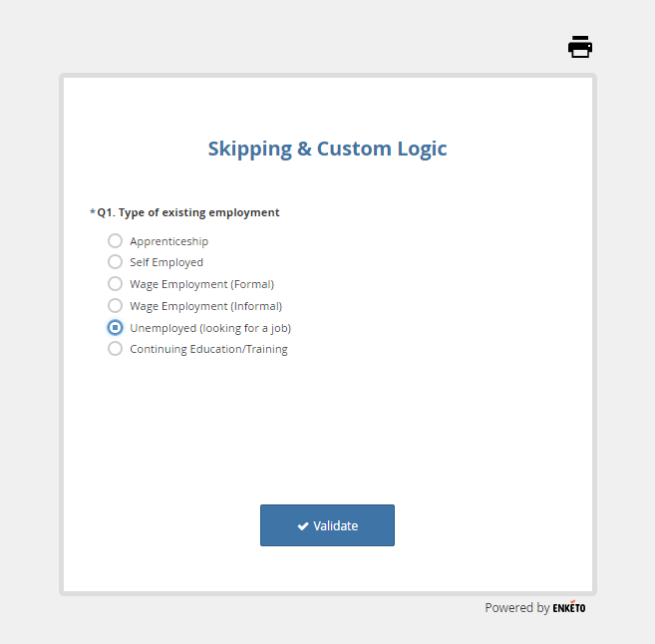Click the 'Powered by' text
This screenshot has width=655, height=644.
[516, 608]
